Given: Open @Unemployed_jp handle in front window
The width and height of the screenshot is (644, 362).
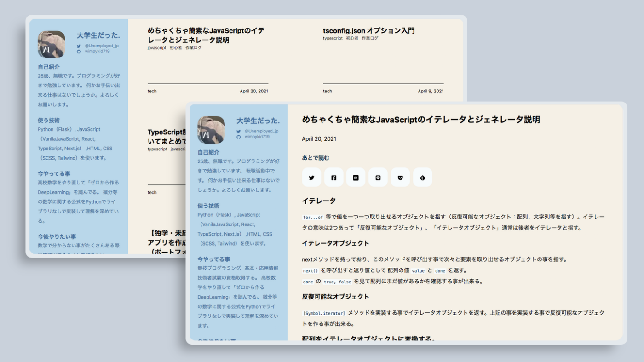Looking at the screenshot, I should point(261,131).
